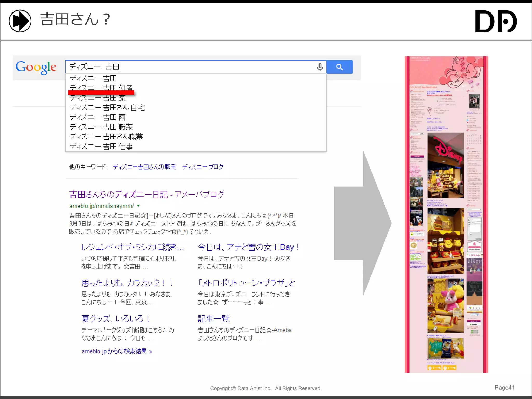Open sitelink 「メトロポリトゥーン・プラザ」と
Viewport: 532px width, 399px height.
[x=246, y=283]
